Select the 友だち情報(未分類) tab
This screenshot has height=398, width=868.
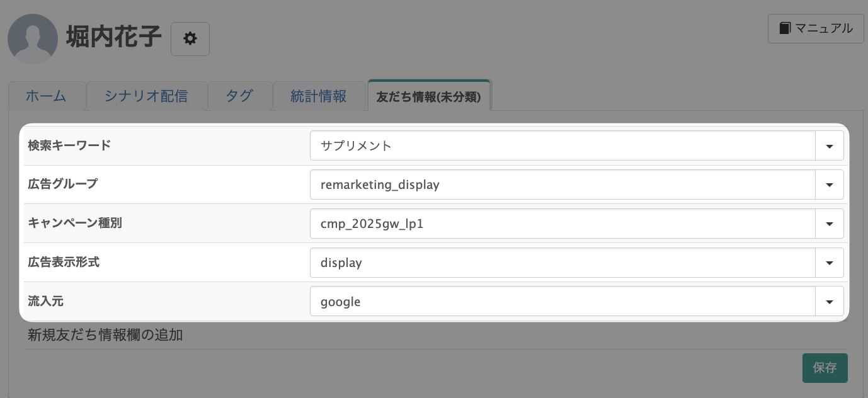tap(428, 97)
